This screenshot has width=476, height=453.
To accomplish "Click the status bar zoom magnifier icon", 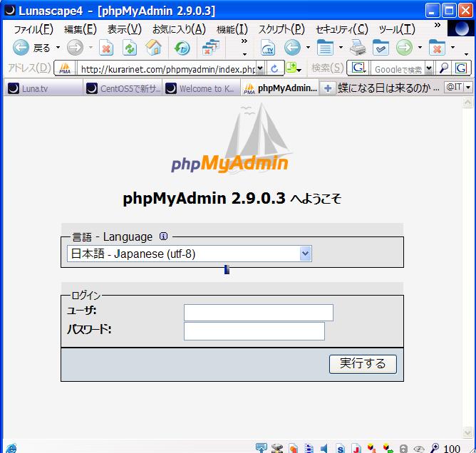I will tap(435, 448).
